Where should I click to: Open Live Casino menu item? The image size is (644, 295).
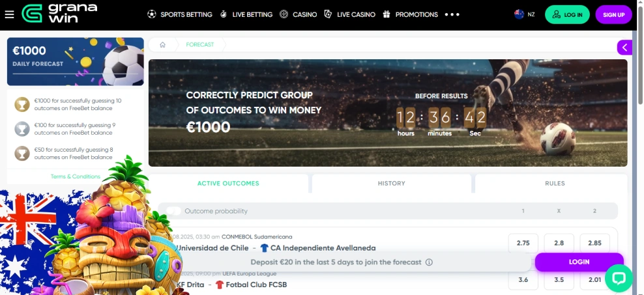(x=349, y=14)
